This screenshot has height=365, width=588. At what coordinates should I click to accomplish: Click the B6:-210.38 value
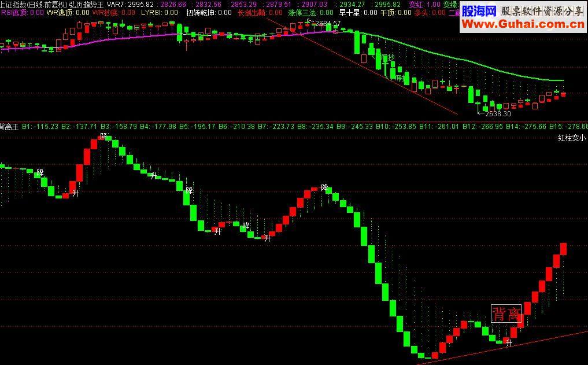[x=236, y=127]
